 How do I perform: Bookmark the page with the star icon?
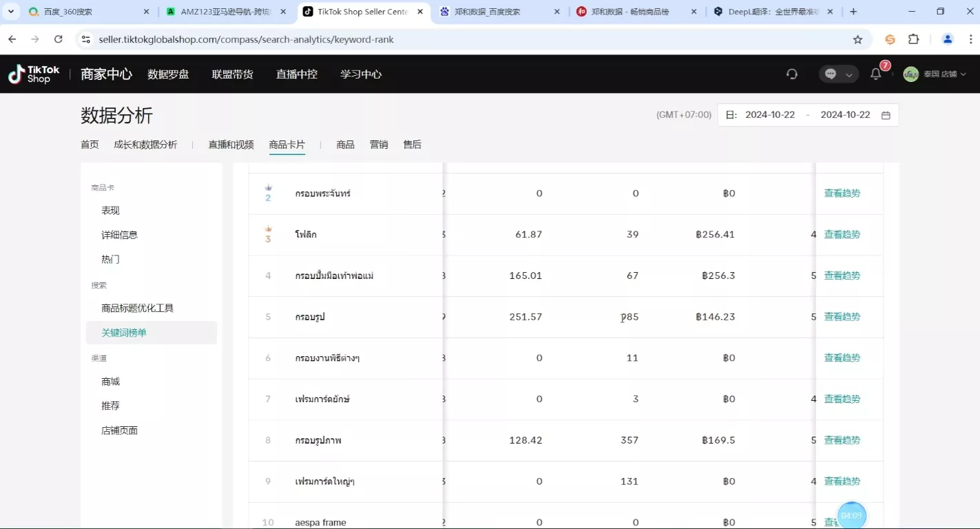858,39
